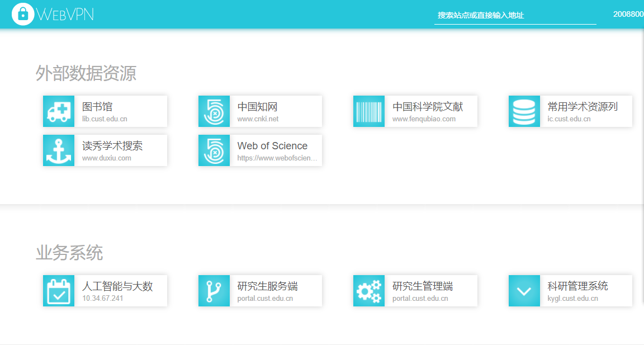The height and width of the screenshot is (345, 644).
Task: Click the ambulance icon for 图书馆
Action: click(59, 111)
